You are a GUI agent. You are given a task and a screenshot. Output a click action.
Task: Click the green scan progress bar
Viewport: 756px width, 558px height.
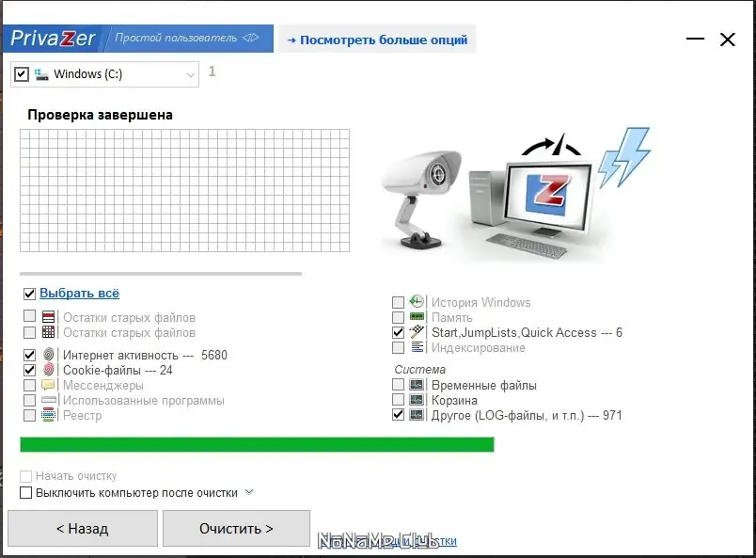point(257,444)
